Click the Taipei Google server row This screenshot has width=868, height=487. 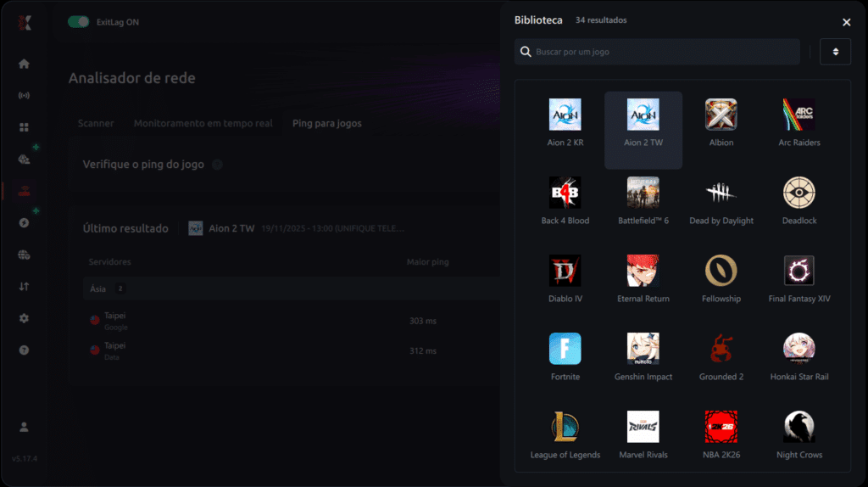tap(292, 321)
